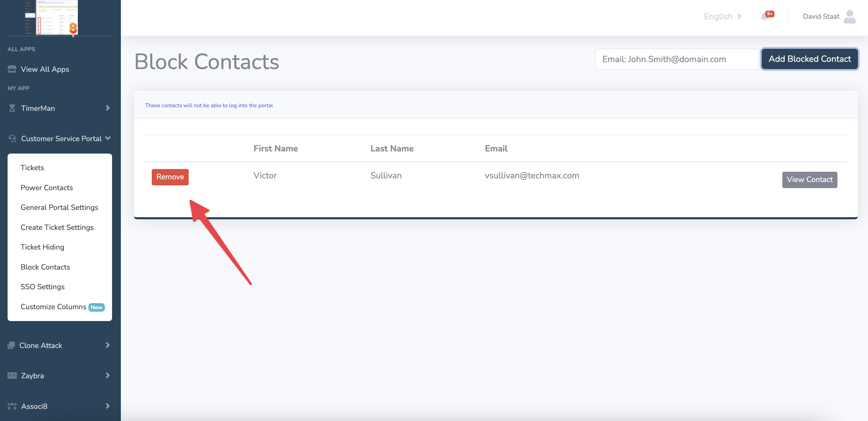
Task: Select the SSO Settings menu item
Action: pyautogui.click(x=43, y=287)
